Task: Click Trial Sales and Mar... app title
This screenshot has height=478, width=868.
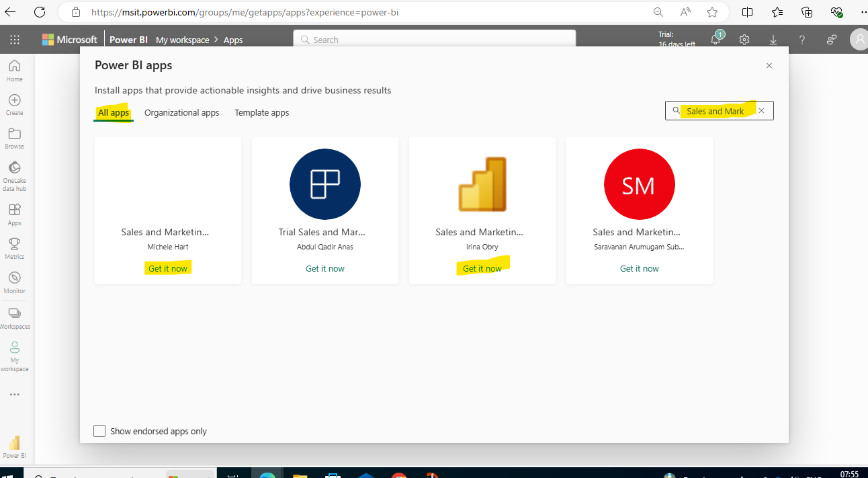Action: coord(322,232)
